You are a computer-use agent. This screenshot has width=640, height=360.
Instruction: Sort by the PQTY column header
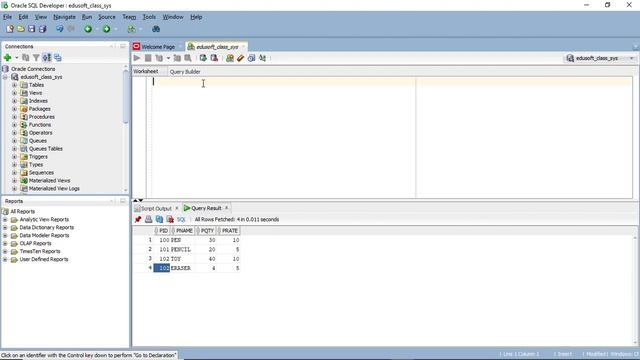click(207, 231)
